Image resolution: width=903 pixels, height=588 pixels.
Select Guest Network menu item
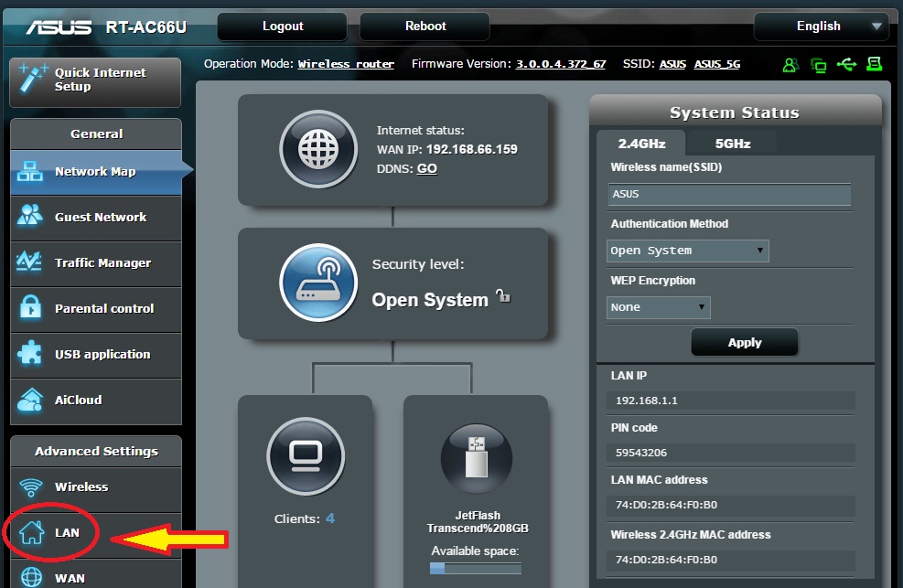point(95,218)
